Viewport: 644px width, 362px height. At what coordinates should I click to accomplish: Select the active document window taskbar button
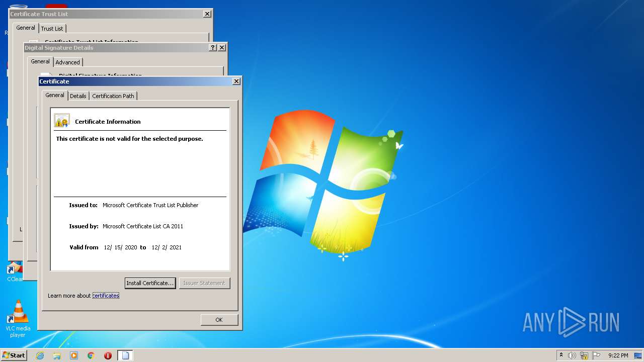[125, 355]
